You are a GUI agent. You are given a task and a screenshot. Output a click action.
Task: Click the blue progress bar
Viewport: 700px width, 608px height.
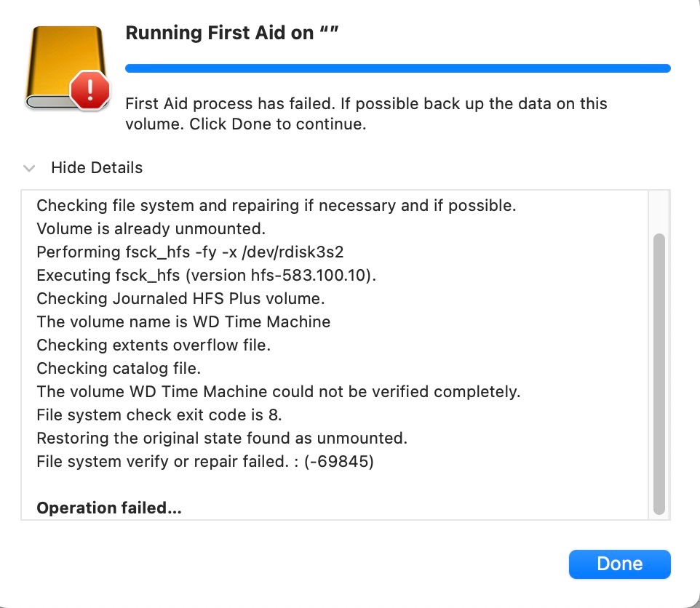coord(398,68)
